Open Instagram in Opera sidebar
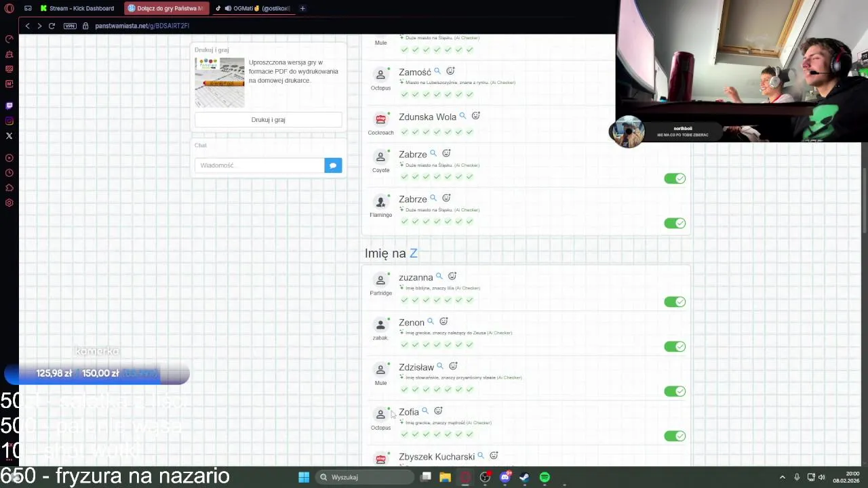The width and height of the screenshot is (868, 488). point(9,121)
